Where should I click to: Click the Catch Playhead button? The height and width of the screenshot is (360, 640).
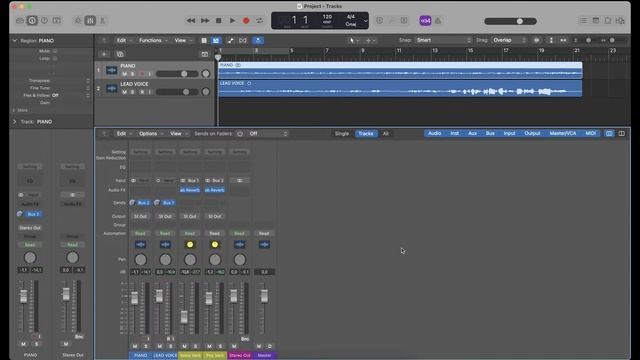pyautogui.click(x=258, y=40)
